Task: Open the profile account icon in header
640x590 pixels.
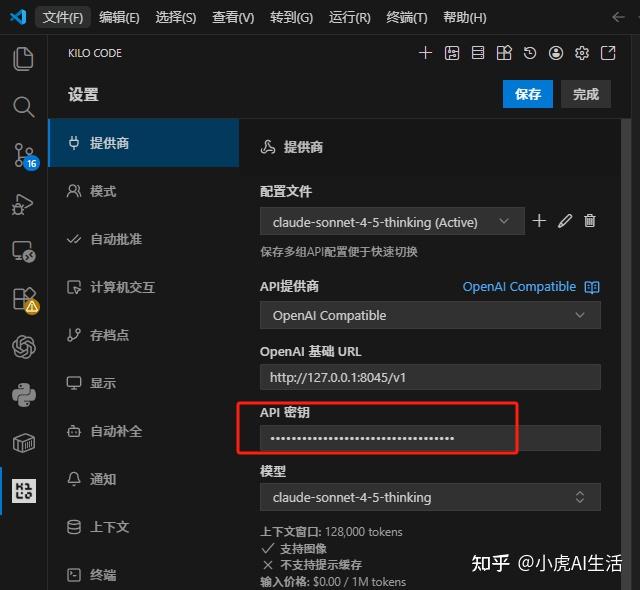Action: pyautogui.click(x=556, y=53)
